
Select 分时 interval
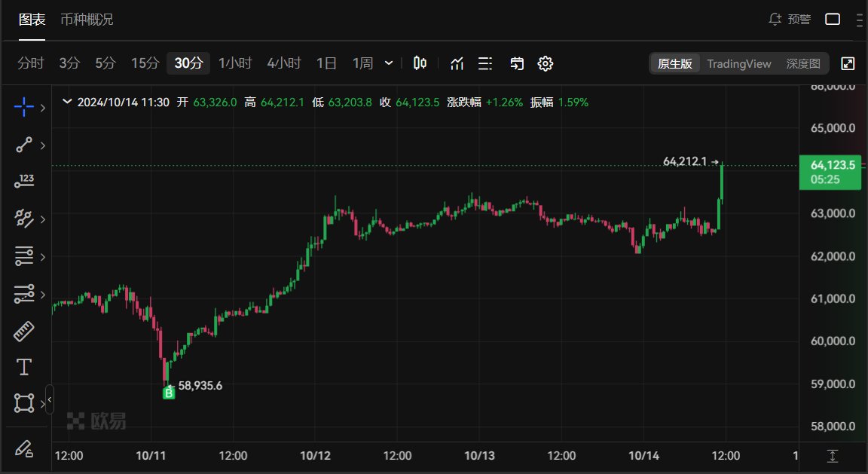coord(30,63)
